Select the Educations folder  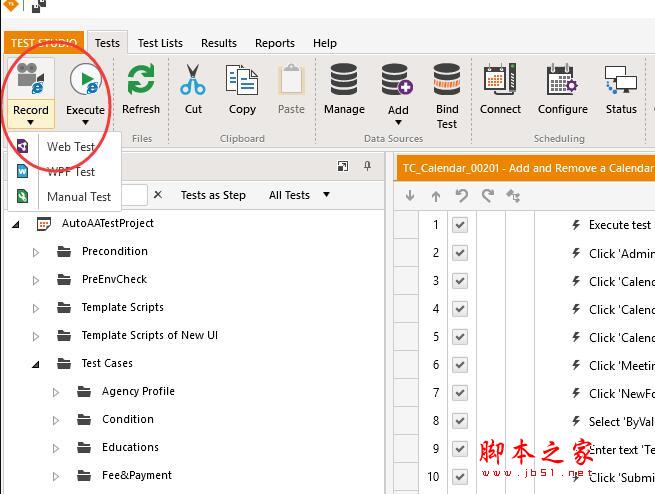click(130, 447)
